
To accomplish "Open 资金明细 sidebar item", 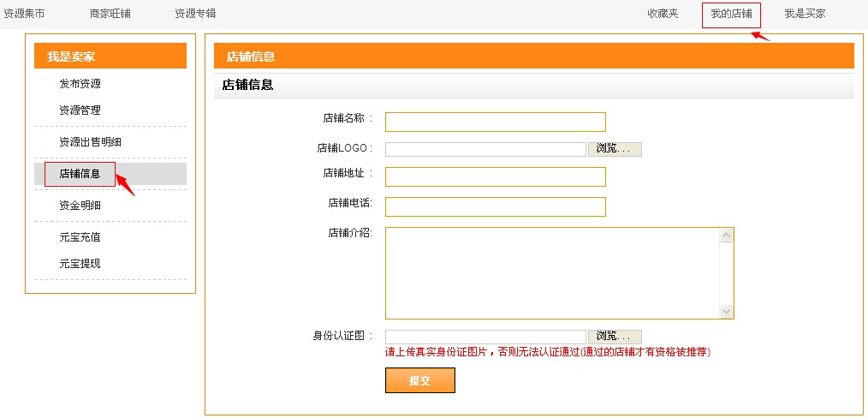I will click(80, 206).
